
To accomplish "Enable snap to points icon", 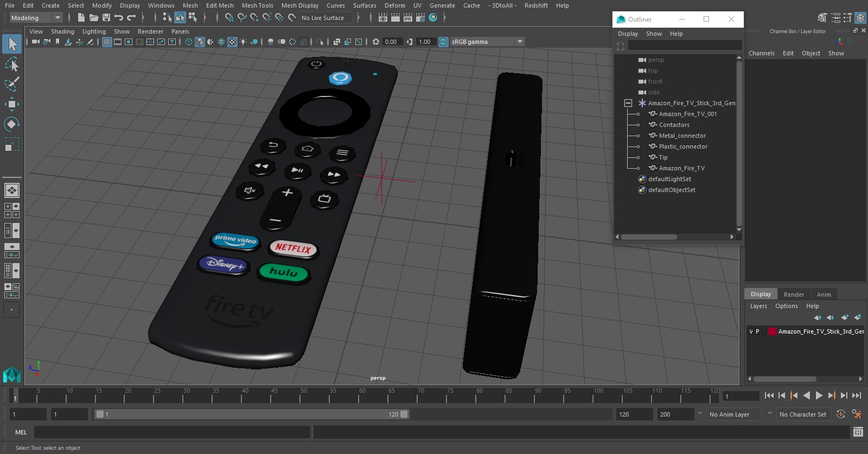I will (254, 17).
